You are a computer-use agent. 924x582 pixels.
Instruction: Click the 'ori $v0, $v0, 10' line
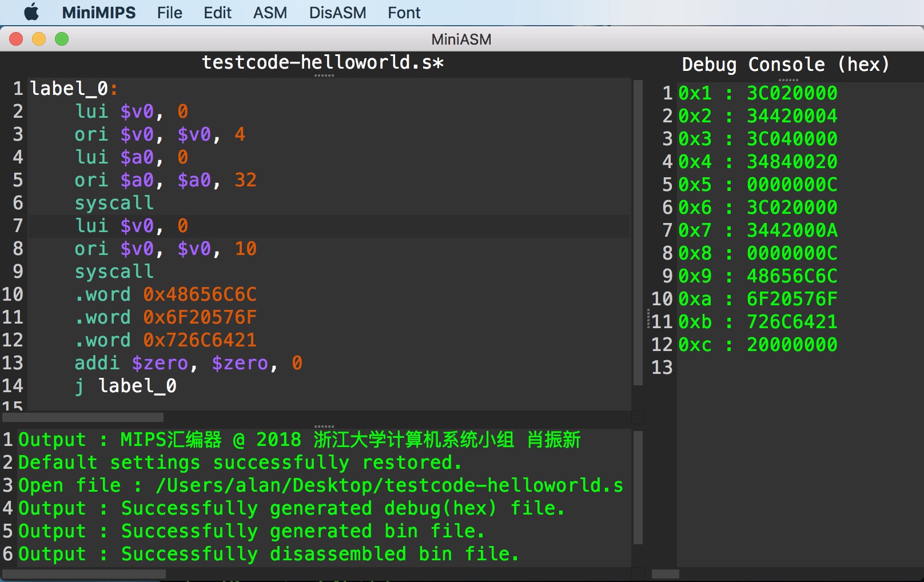click(x=166, y=249)
